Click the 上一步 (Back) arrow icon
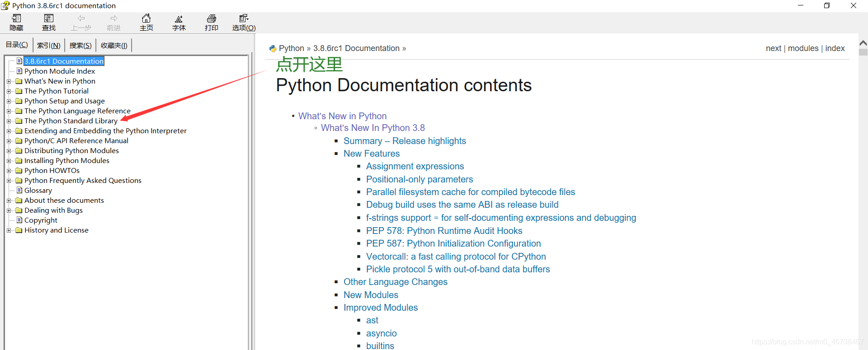The width and height of the screenshot is (868, 350). tap(81, 19)
